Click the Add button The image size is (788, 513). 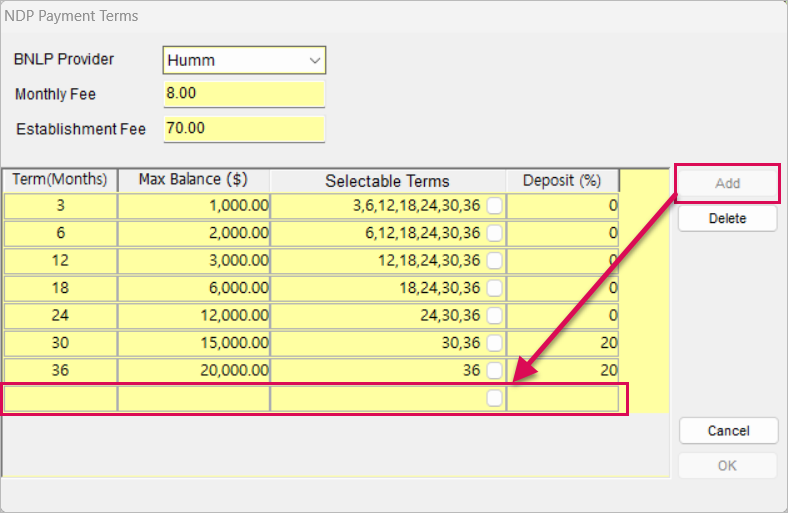(x=727, y=183)
